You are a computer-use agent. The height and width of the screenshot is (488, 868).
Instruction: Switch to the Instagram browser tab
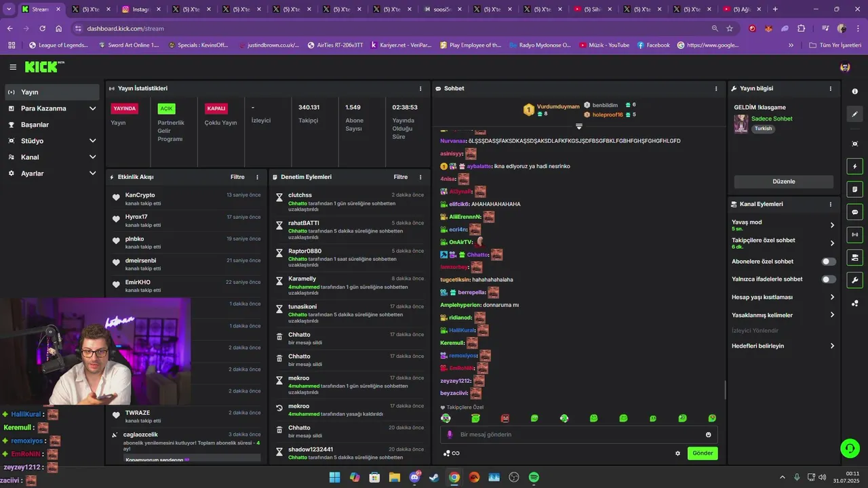[140, 9]
